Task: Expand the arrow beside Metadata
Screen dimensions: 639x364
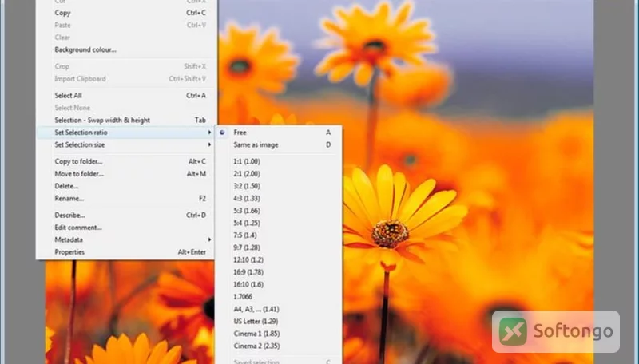Action: coord(209,239)
